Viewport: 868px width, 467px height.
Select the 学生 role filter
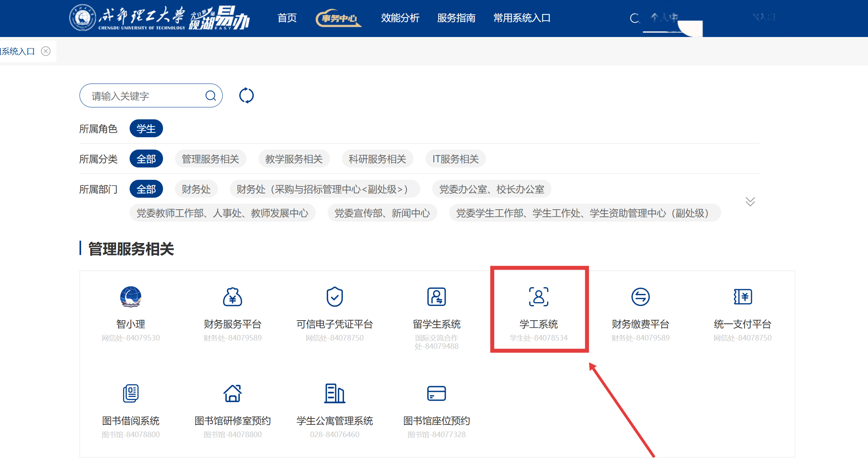(146, 128)
